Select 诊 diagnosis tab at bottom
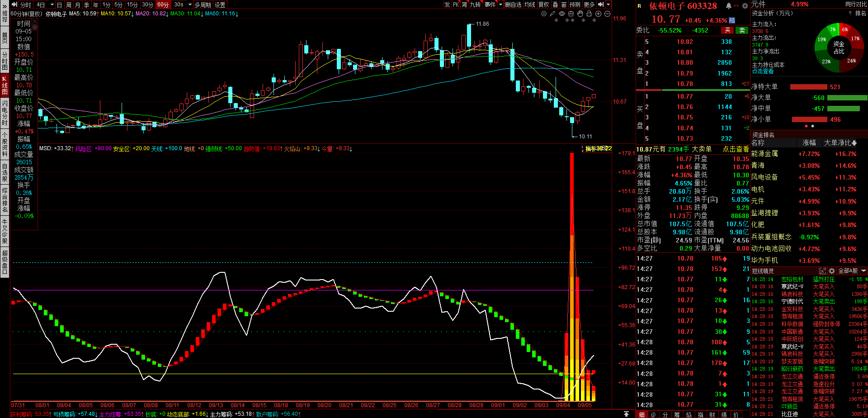 [653, 414]
